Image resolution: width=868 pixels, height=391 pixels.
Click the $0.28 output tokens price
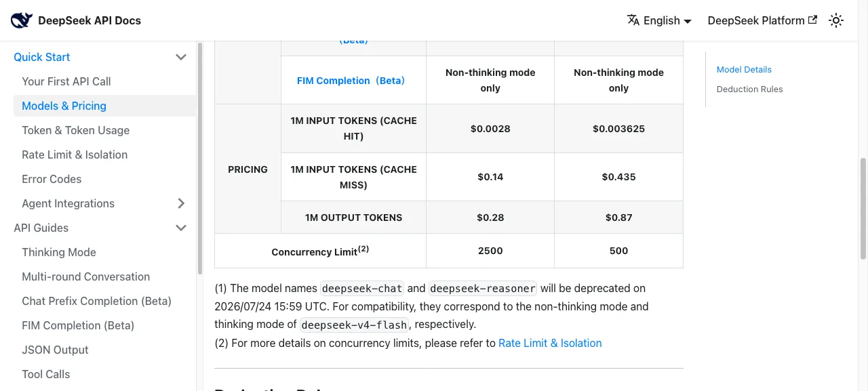490,218
